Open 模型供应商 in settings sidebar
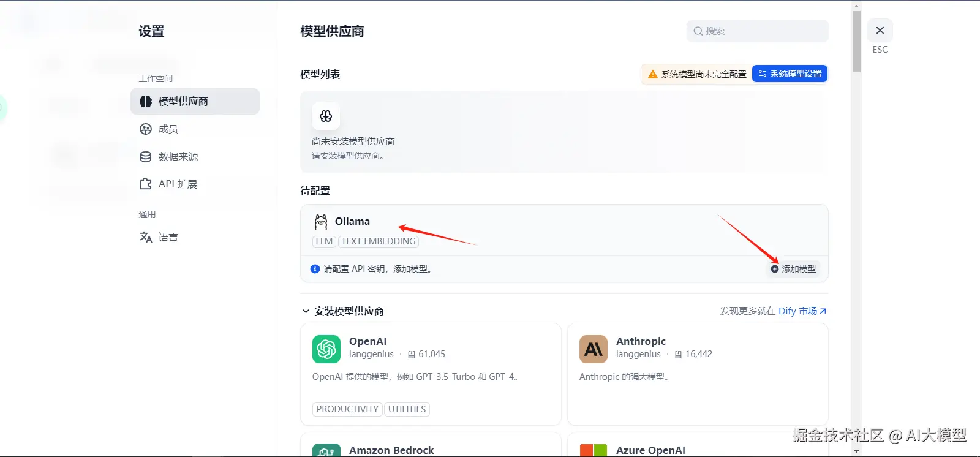 pos(195,101)
